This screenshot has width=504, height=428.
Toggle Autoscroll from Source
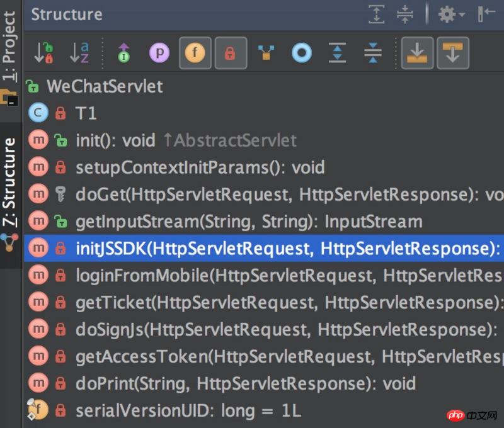[453, 53]
